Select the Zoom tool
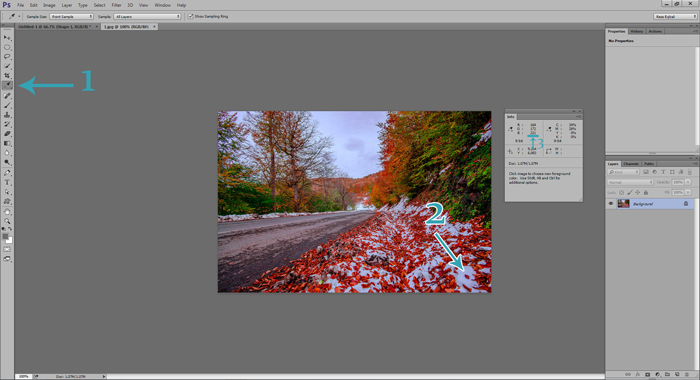This screenshot has height=380, width=700. pos(7,221)
